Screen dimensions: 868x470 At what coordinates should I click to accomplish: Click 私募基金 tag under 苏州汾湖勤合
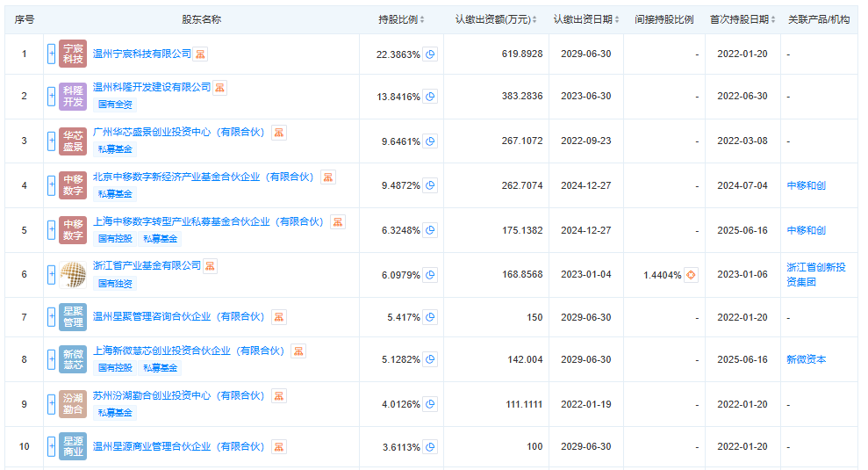click(x=115, y=413)
